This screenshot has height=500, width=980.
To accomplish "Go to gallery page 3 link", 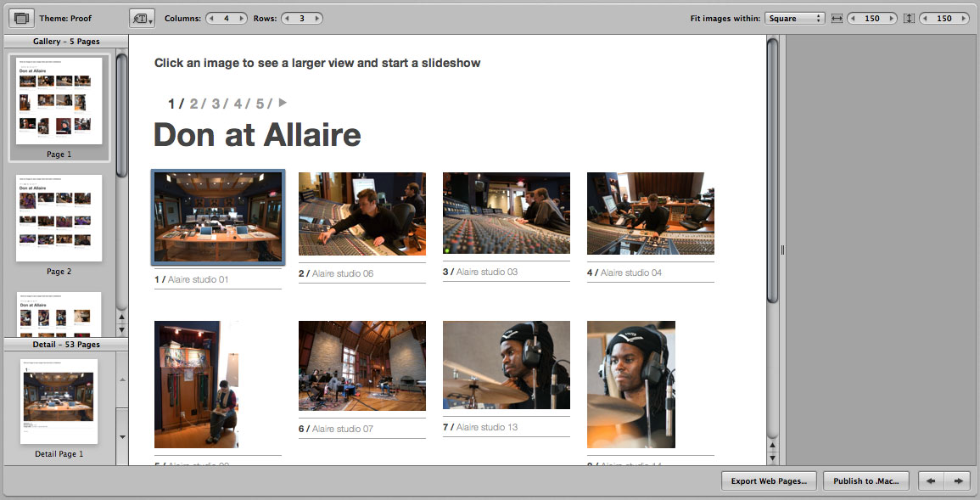I will (x=216, y=103).
